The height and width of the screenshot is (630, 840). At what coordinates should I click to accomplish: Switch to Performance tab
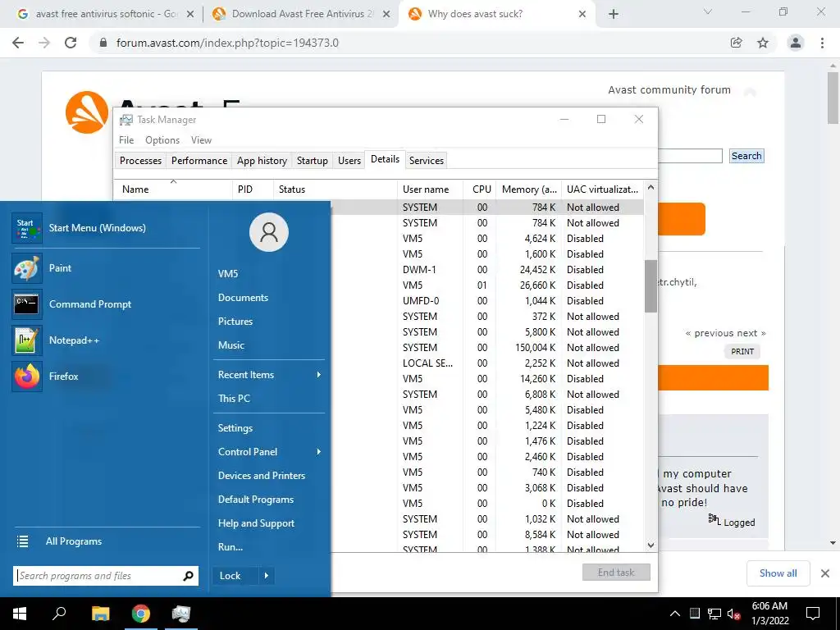(199, 161)
